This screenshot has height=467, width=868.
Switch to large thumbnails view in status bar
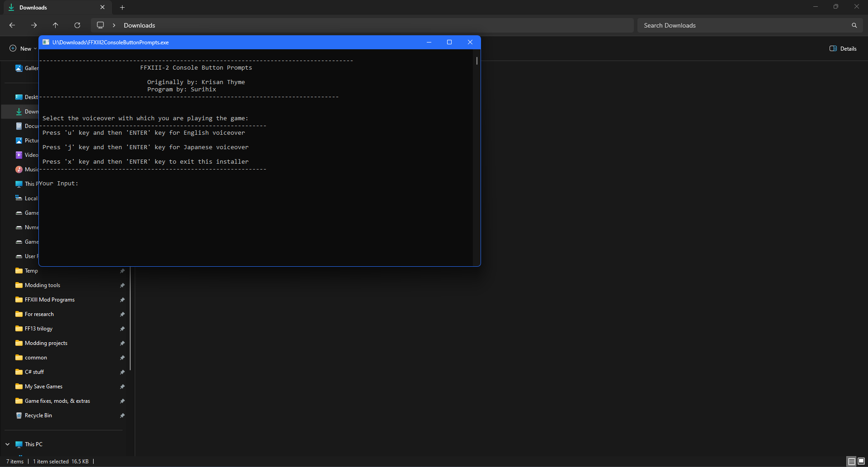(x=861, y=461)
